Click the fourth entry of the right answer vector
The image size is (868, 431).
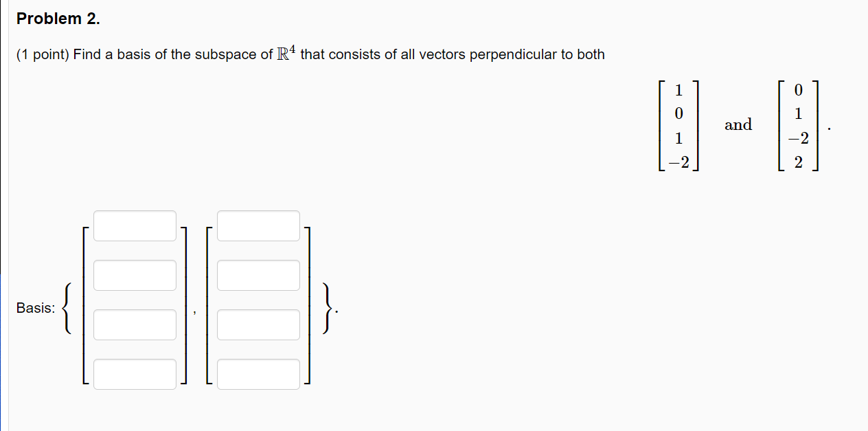[258, 374]
